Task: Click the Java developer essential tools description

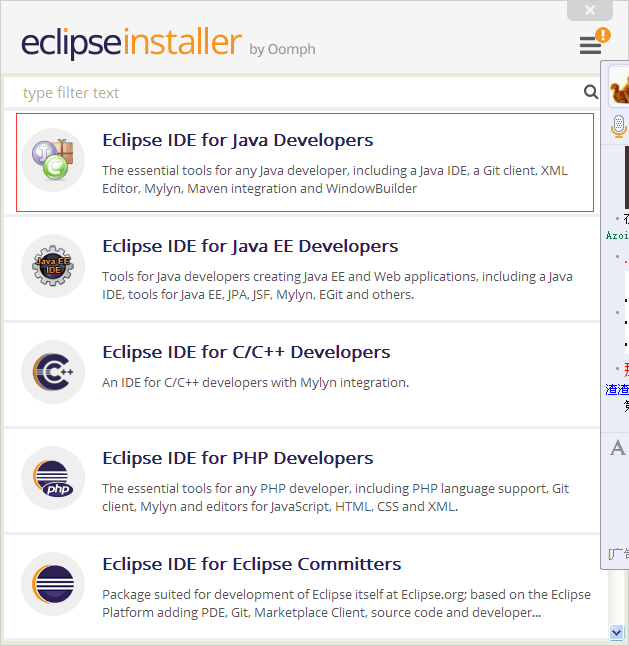Action: point(335,180)
